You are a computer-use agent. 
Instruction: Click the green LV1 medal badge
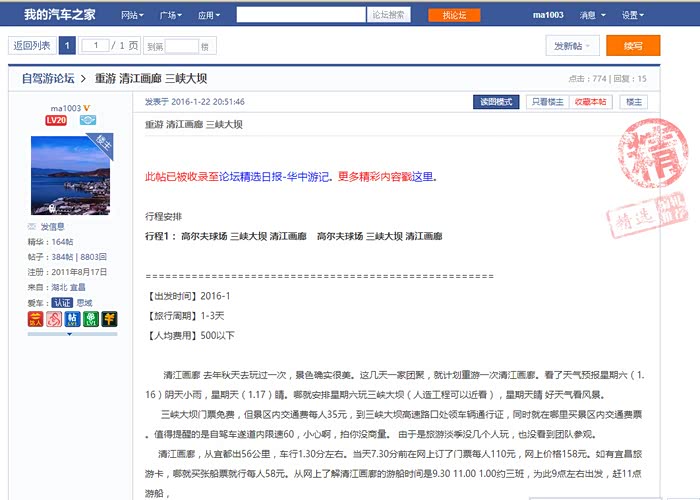pyautogui.click(x=89, y=319)
